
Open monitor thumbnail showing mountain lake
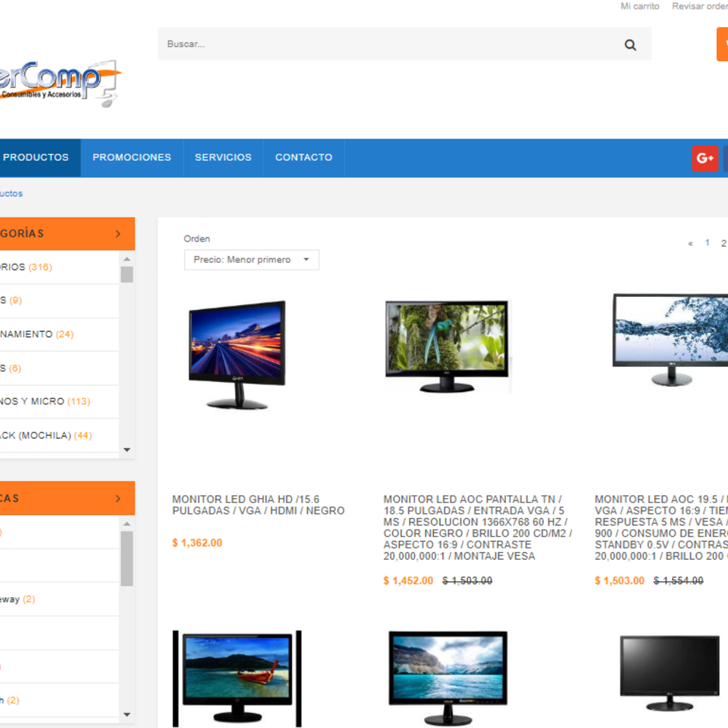(x=448, y=678)
